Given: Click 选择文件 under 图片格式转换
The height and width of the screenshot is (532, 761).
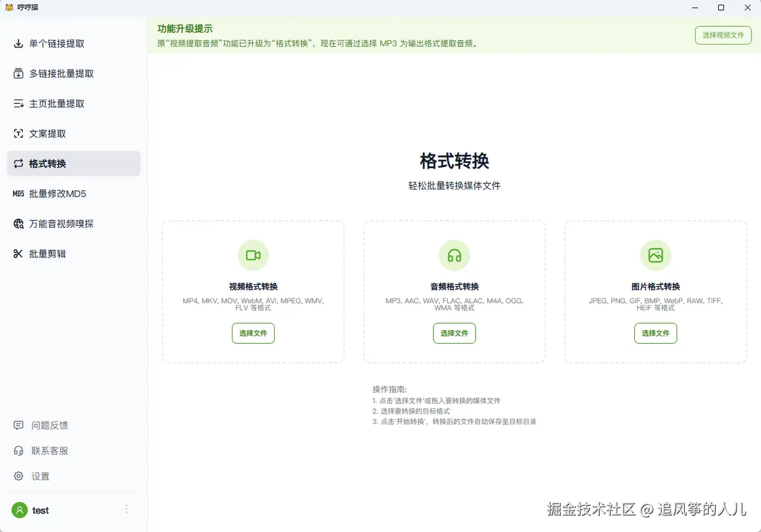Looking at the screenshot, I should 656,333.
